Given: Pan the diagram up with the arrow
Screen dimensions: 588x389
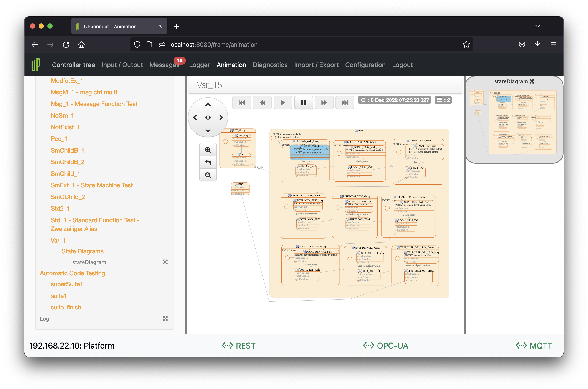Looking at the screenshot, I should (208, 105).
